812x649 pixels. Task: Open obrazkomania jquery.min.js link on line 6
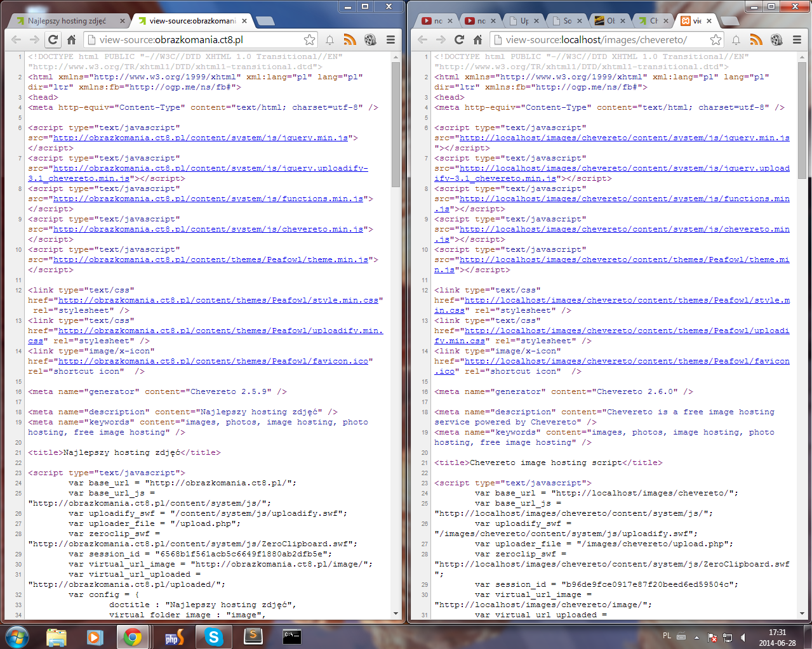[x=201, y=138]
